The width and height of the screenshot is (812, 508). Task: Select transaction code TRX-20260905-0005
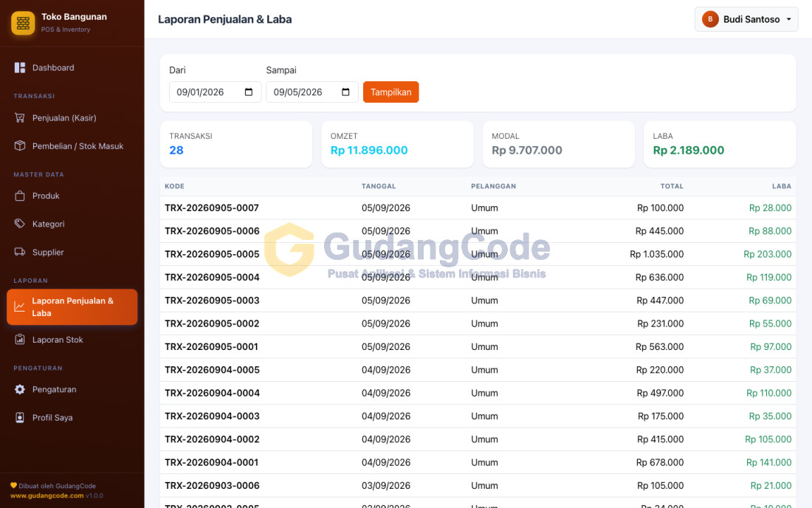pyautogui.click(x=212, y=254)
